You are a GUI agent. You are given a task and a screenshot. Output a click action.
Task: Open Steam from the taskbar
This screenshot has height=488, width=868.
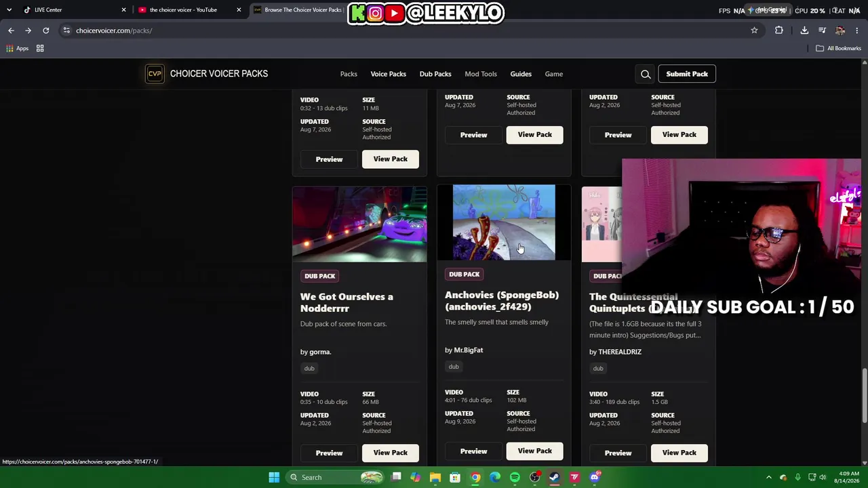555,477
